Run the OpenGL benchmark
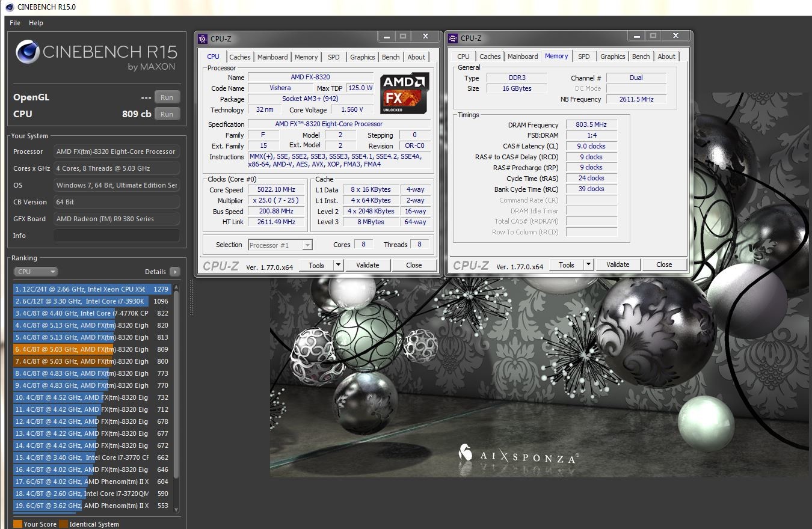The height and width of the screenshot is (529, 812). click(167, 97)
